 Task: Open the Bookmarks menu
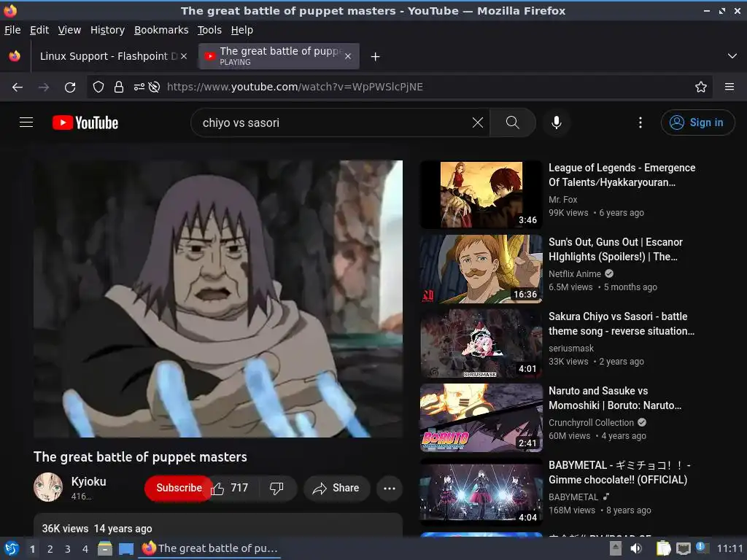pyautogui.click(x=161, y=30)
